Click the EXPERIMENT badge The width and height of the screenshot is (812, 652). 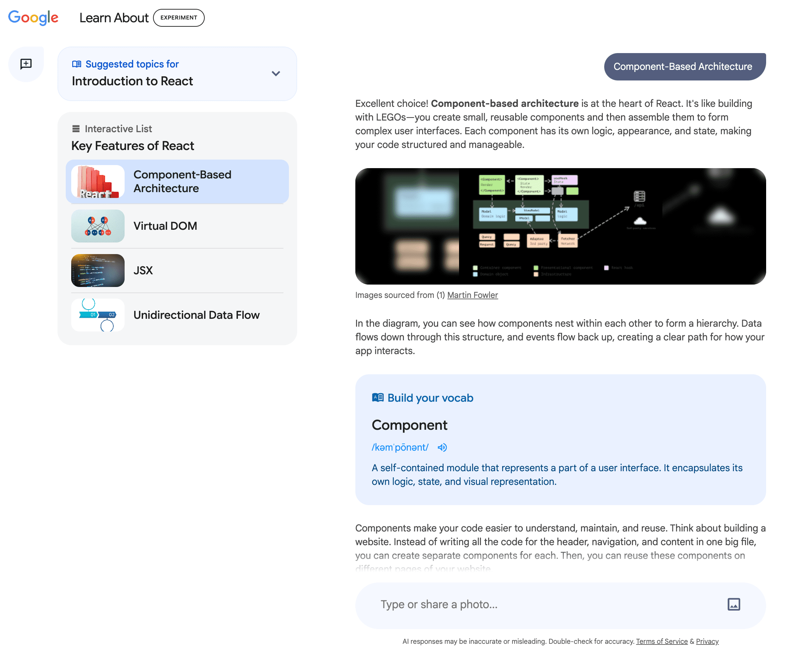[179, 18]
